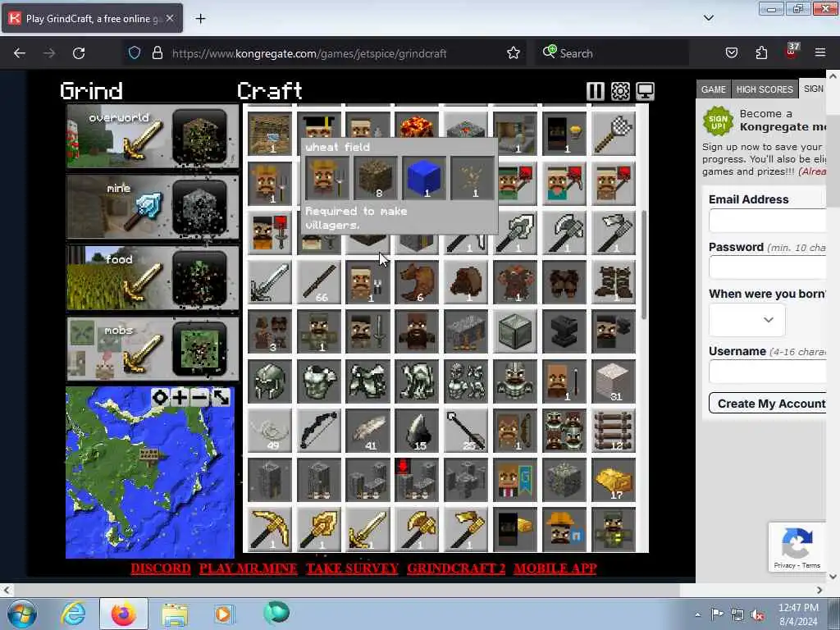Open the list all tabs chevron
The image size is (840, 630).
pos(708,18)
